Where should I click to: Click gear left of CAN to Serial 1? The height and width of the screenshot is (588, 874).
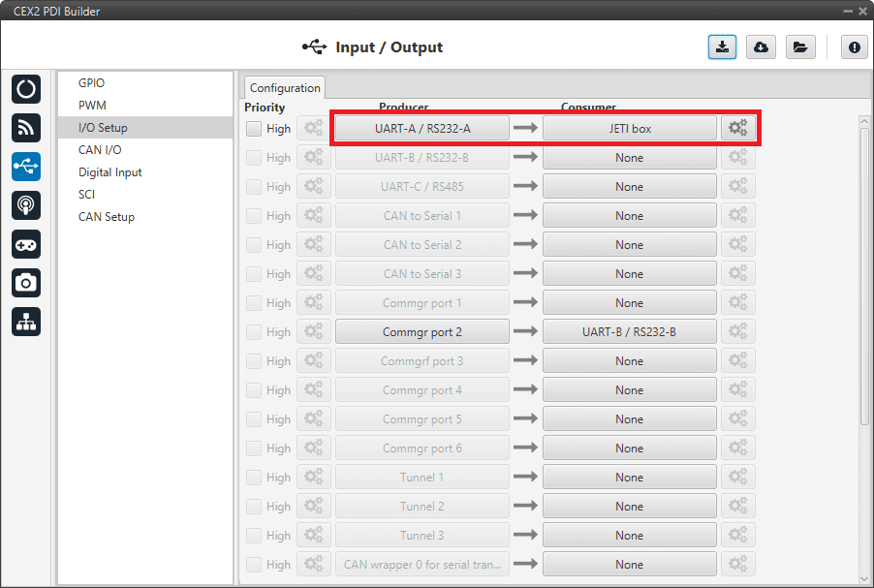[x=314, y=215]
